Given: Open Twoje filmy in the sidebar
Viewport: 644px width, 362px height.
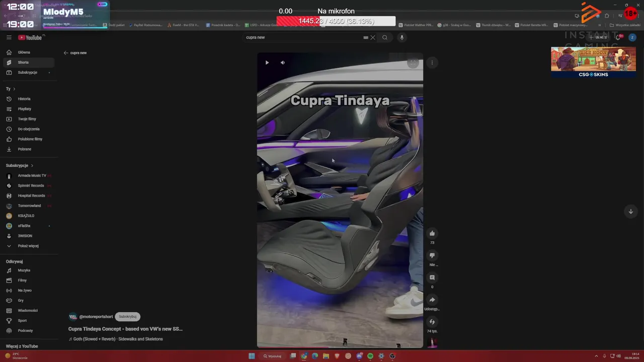Looking at the screenshot, I should (x=29, y=119).
